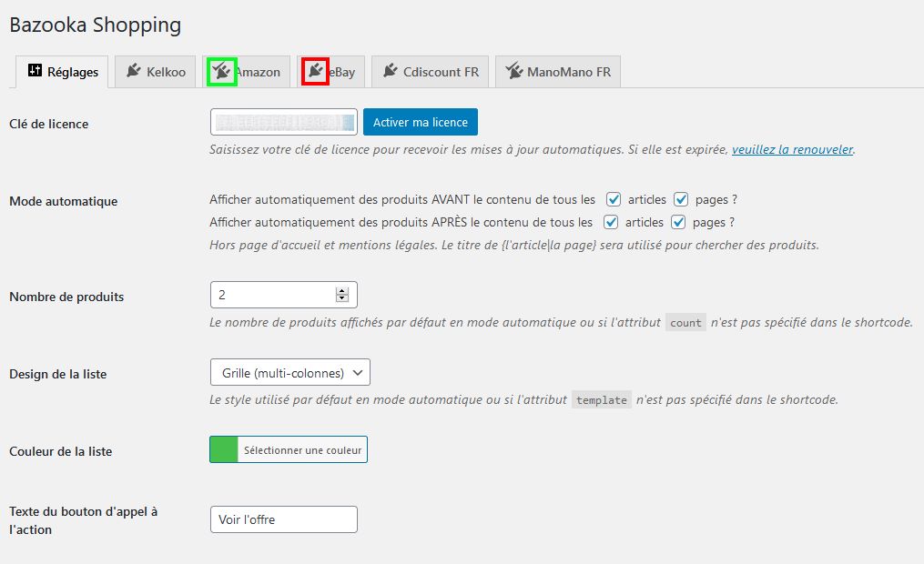Click the green color swatch
924x564 pixels.
(x=224, y=449)
